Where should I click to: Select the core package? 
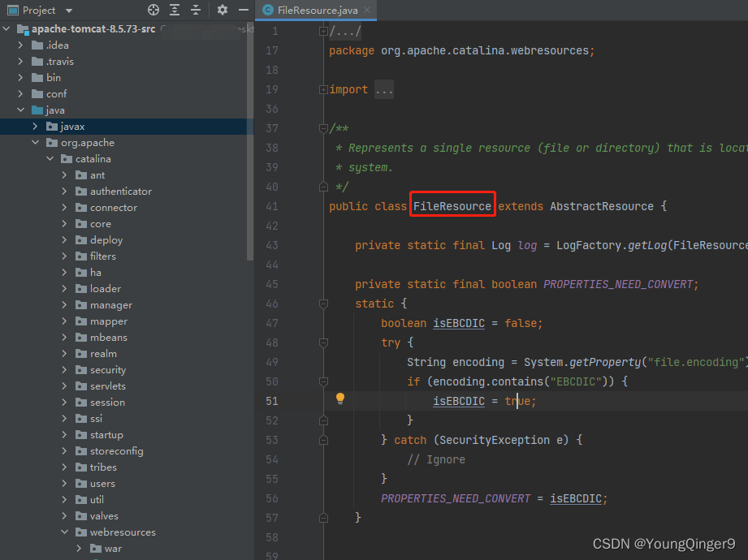click(101, 224)
